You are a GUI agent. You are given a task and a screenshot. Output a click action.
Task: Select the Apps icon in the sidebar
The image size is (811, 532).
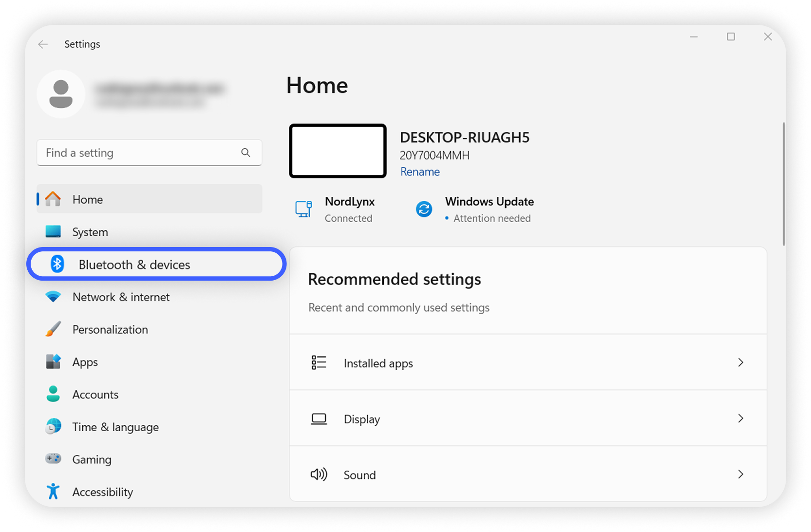54,361
